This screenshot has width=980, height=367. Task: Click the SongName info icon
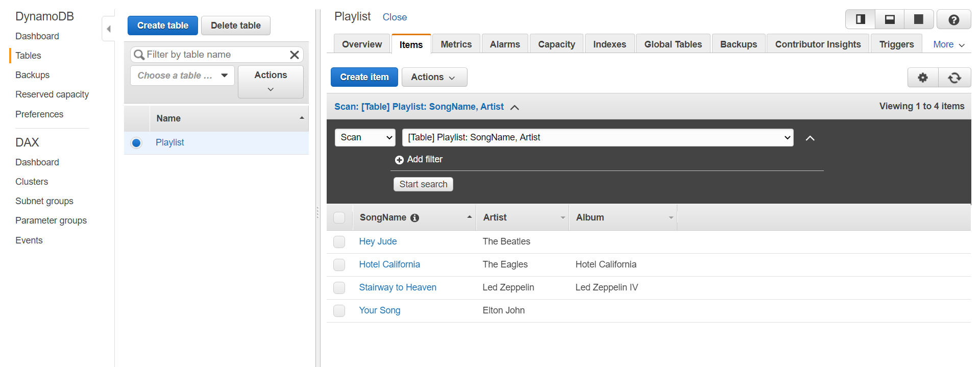(415, 218)
